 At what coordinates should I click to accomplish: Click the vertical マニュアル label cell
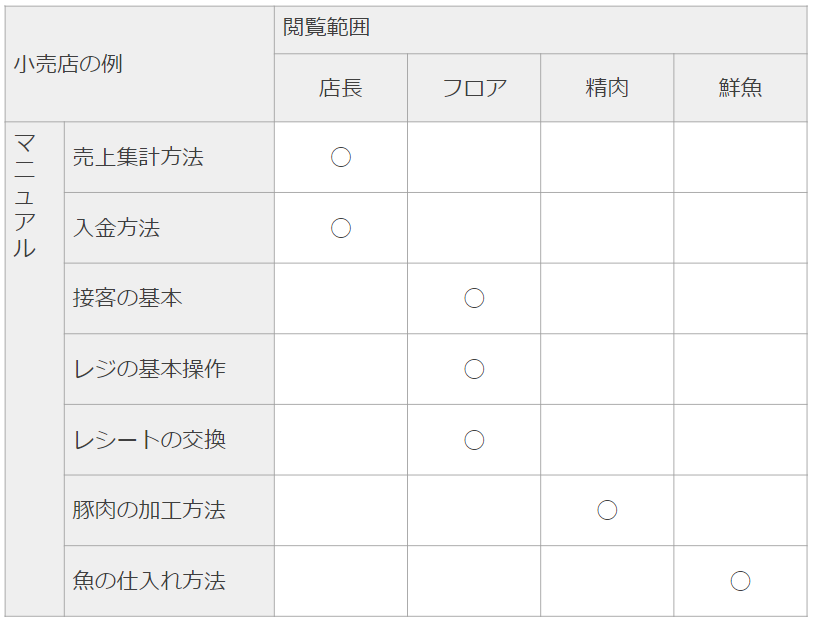(25, 197)
